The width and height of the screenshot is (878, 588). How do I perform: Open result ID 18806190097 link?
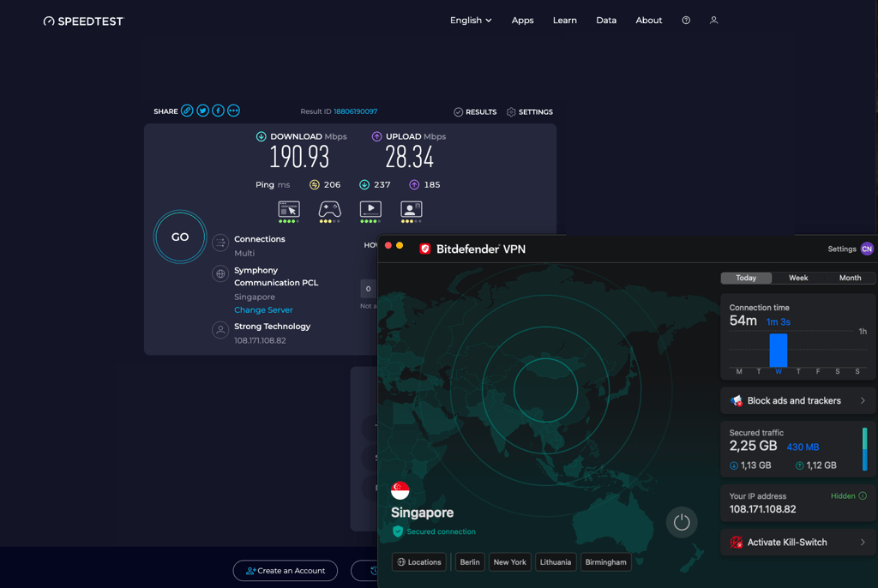tap(356, 111)
